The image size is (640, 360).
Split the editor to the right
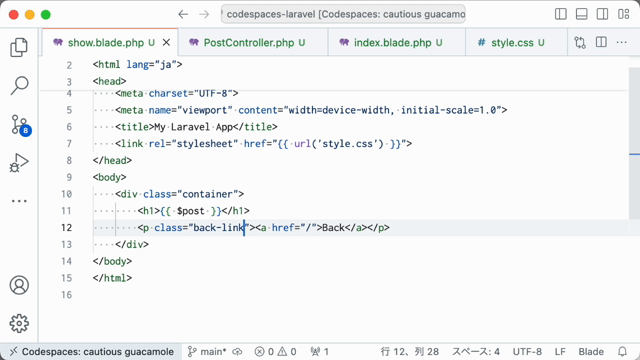[x=601, y=42]
